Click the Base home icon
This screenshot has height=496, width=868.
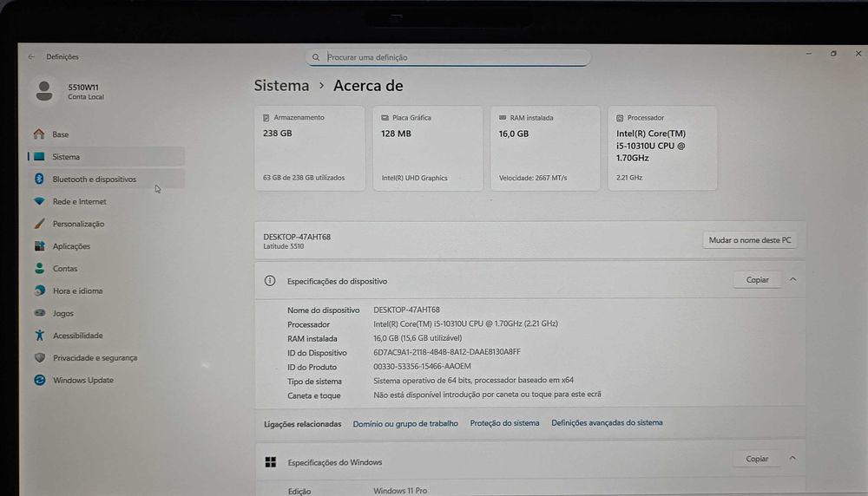pyautogui.click(x=39, y=134)
